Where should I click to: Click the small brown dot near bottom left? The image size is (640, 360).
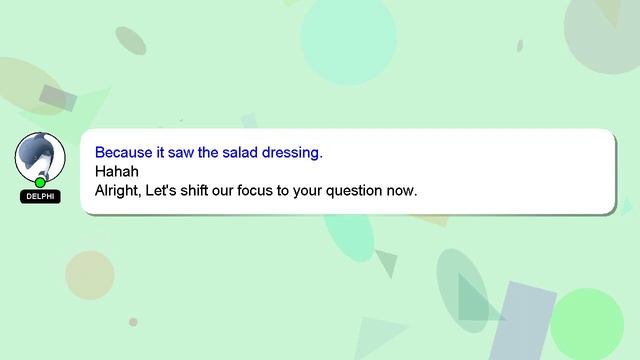(133, 322)
